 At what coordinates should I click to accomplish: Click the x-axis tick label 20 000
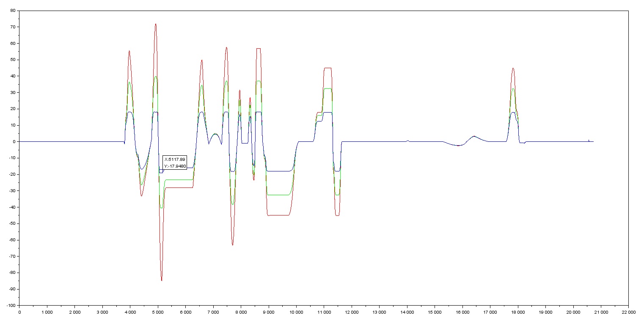click(573, 312)
